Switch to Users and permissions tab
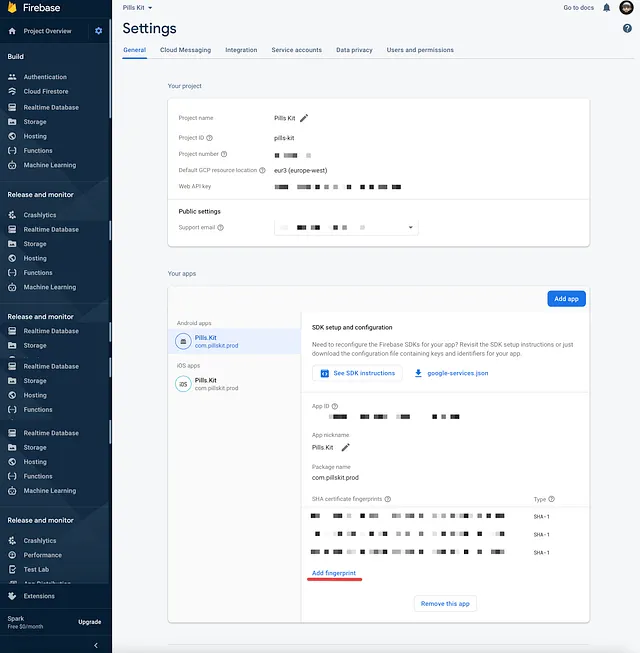 click(420, 50)
